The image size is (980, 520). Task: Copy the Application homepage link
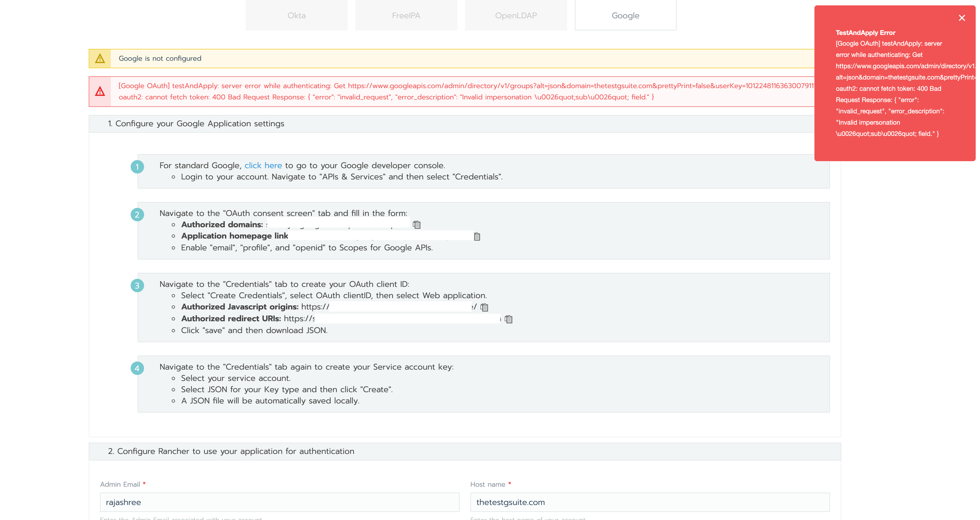pyautogui.click(x=477, y=236)
